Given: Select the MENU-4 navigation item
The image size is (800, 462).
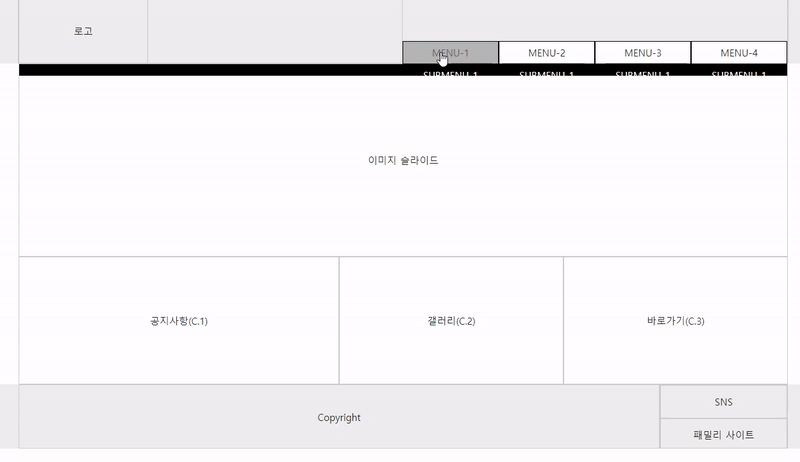Looking at the screenshot, I should point(739,53).
